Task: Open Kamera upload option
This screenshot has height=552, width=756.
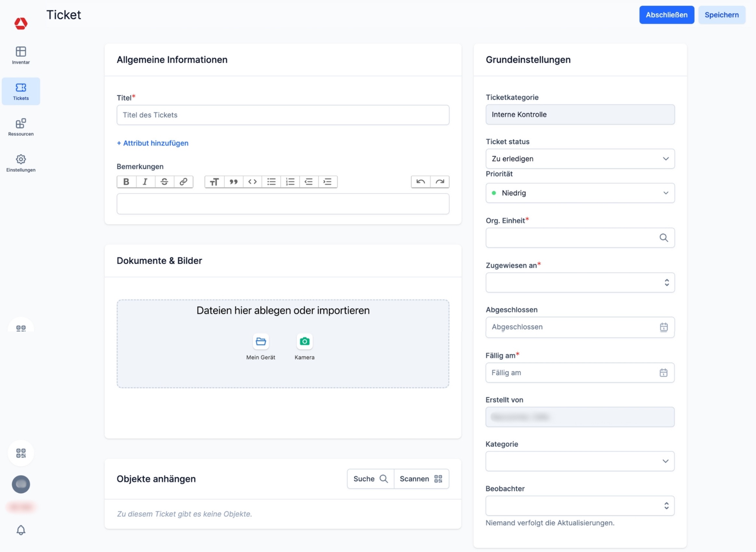Action: click(x=304, y=342)
